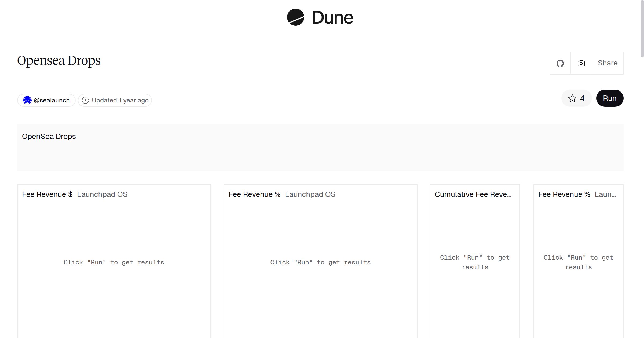Screen dimensions: 644x338
Task: Click the camera screenshot icon
Action: 581,63
